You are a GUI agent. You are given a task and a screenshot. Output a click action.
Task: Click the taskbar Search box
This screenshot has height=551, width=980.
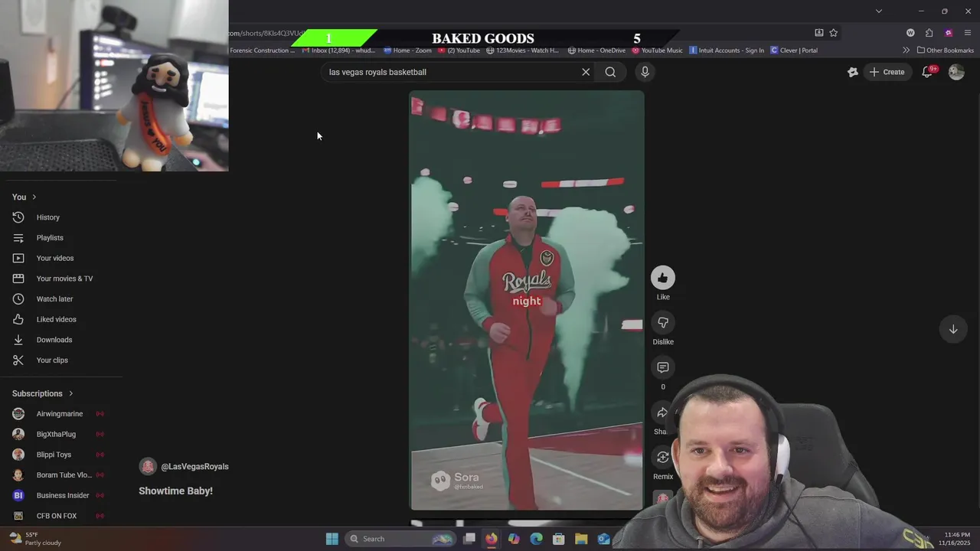(400, 539)
